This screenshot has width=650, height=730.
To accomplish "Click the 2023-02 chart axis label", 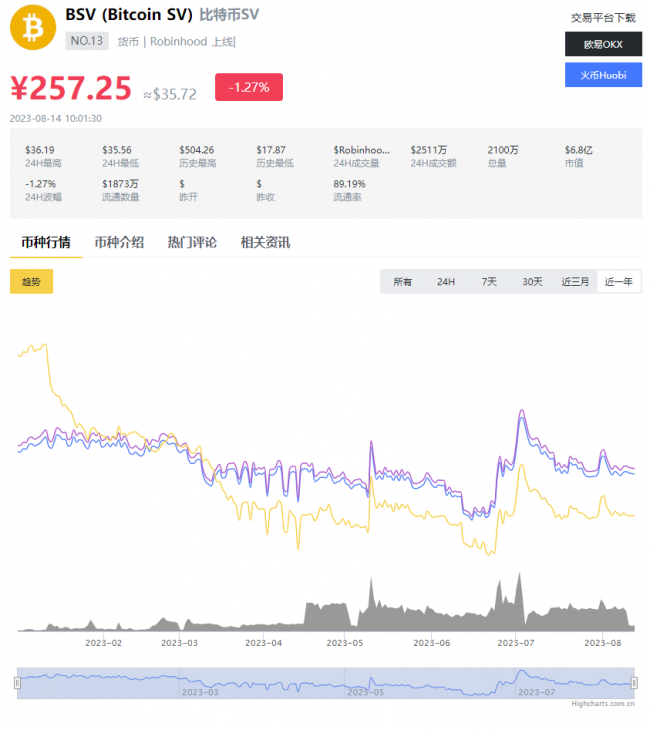I will pos(103,643).
